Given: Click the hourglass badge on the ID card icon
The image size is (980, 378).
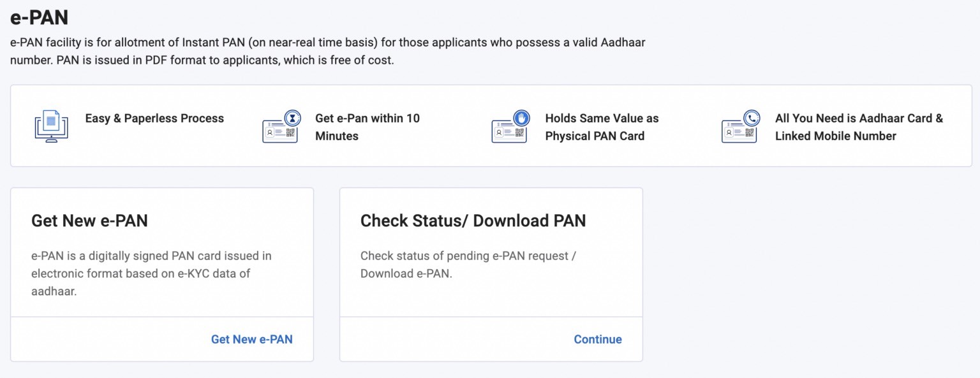Looking at the screenshot, I should coord(292,118).
